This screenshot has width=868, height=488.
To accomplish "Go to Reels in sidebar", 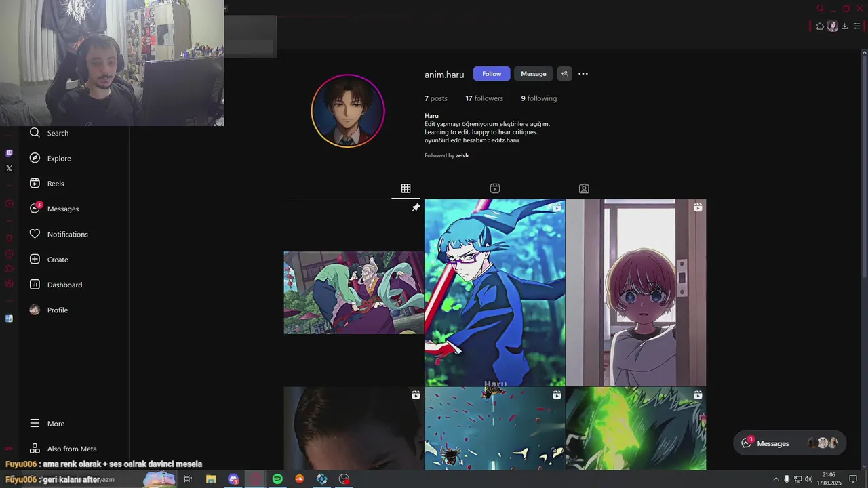I will click(47, 184).
